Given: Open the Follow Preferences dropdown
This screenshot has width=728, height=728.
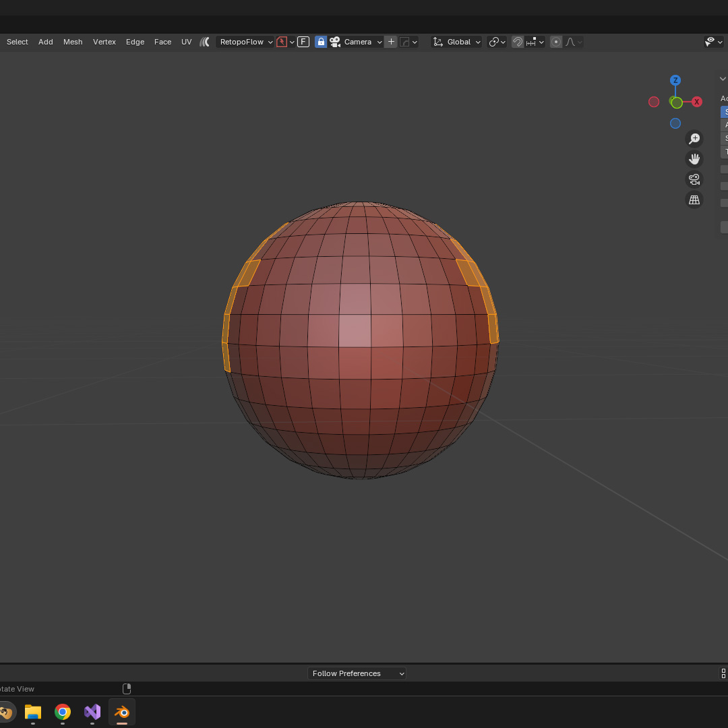Looking at the screenshot, I should click(x=357, y=673).
